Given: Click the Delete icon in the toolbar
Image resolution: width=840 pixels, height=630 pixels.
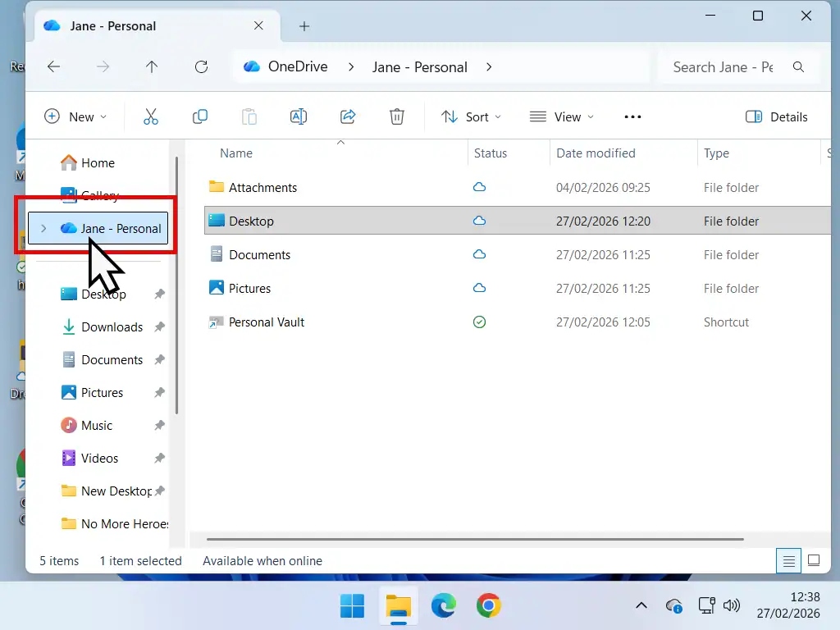Looking at the screenshot, I should pyautogui.click(x=397, y=116).
